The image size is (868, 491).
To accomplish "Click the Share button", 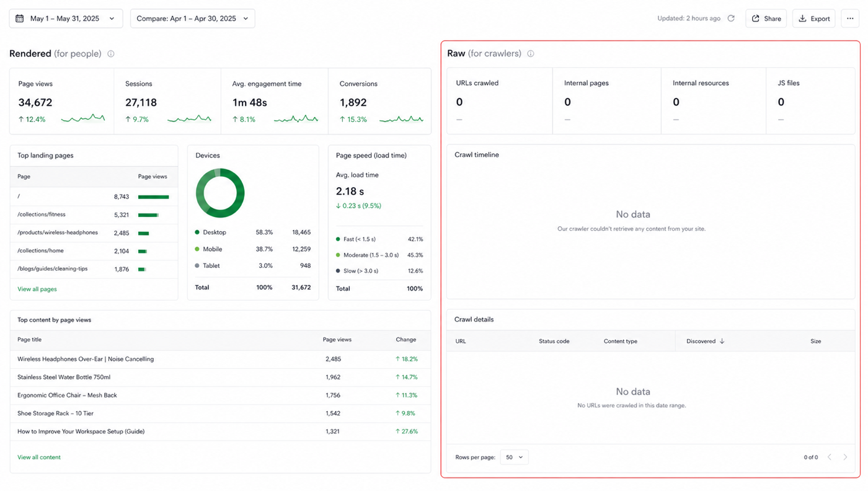I will pyautogui.click(x=766, y=19).
